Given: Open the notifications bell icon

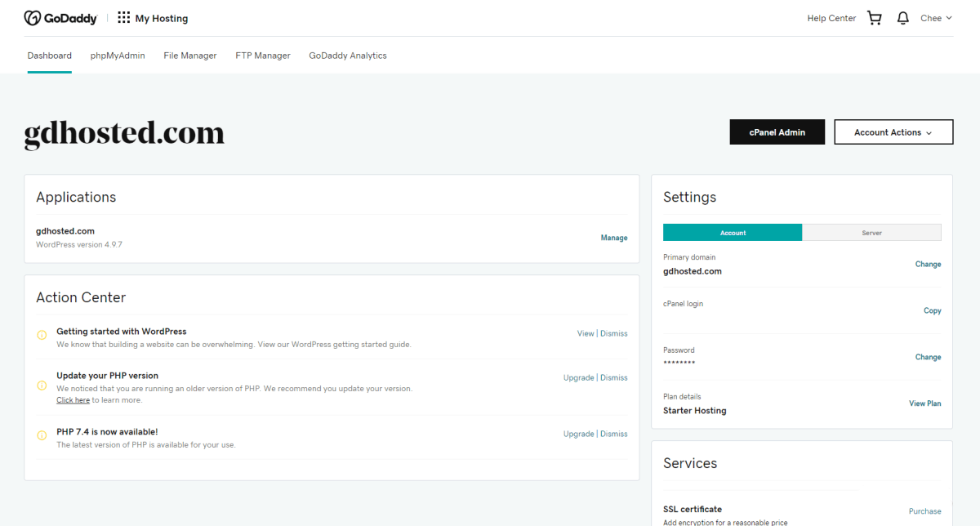Looking at the screenshot, I should (902, 18).
